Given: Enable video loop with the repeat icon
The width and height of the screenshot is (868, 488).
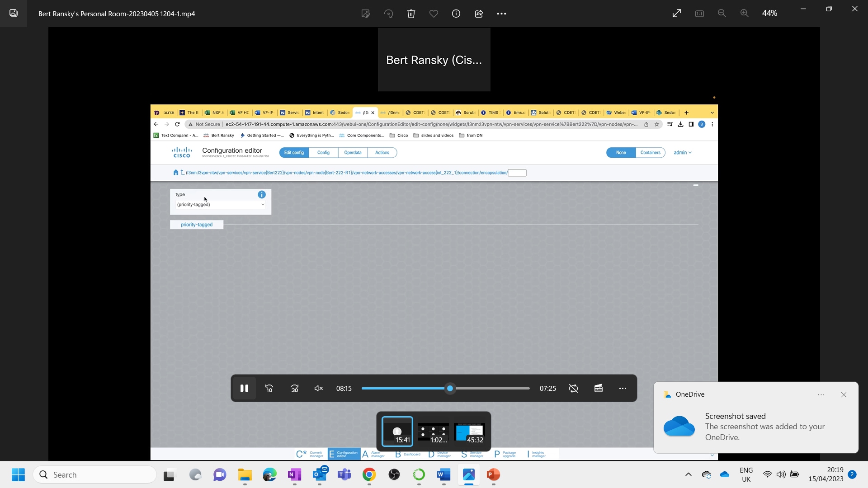Looking at the screenshot, I should (573, 388).
